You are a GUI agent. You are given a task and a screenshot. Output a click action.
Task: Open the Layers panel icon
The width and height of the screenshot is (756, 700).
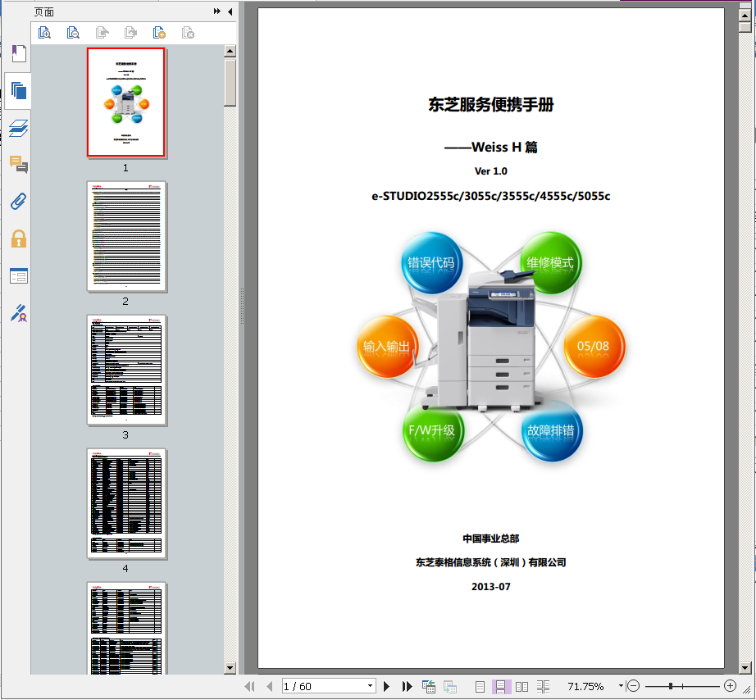(18, 128)
